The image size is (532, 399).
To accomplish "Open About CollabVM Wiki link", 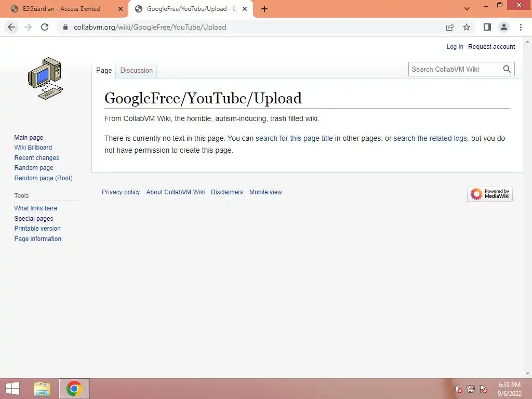I will [x=176, y=192].
